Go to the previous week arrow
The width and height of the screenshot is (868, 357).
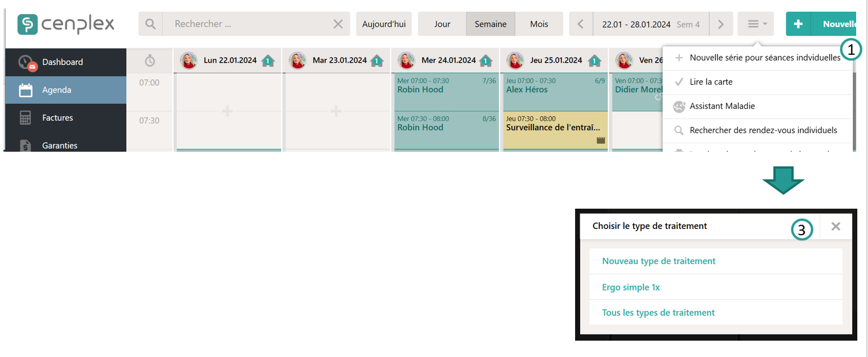(x=581, y=24)
